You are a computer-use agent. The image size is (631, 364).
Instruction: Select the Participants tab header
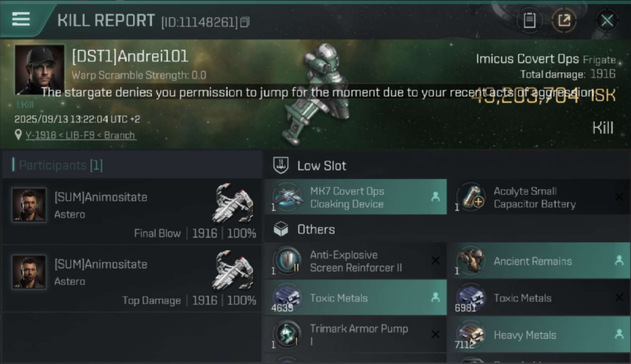[61, 165]
